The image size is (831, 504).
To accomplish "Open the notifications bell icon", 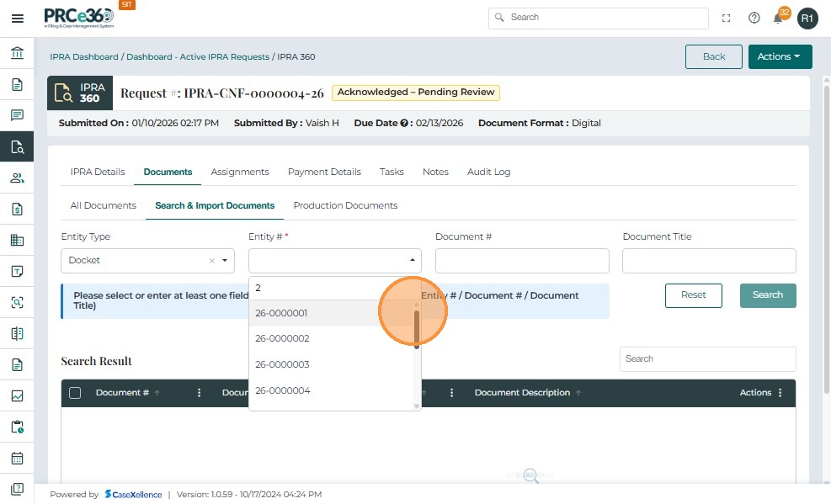I will [x=777, y=19].
